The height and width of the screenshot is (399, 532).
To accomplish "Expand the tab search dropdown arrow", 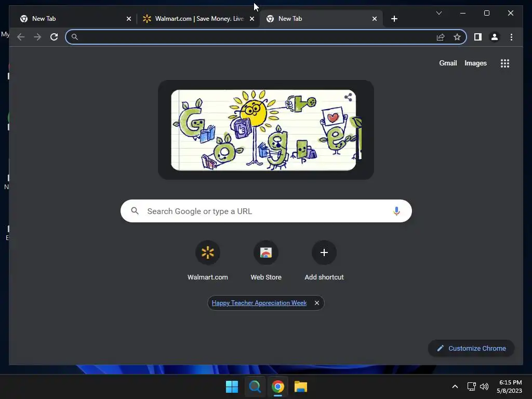I will pyautogui.click(x=438, y=13).
